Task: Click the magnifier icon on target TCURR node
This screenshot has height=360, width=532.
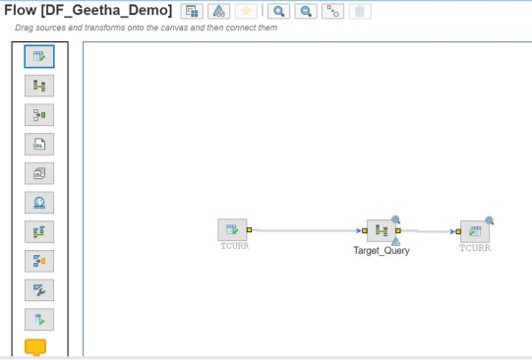Action: 489,221
